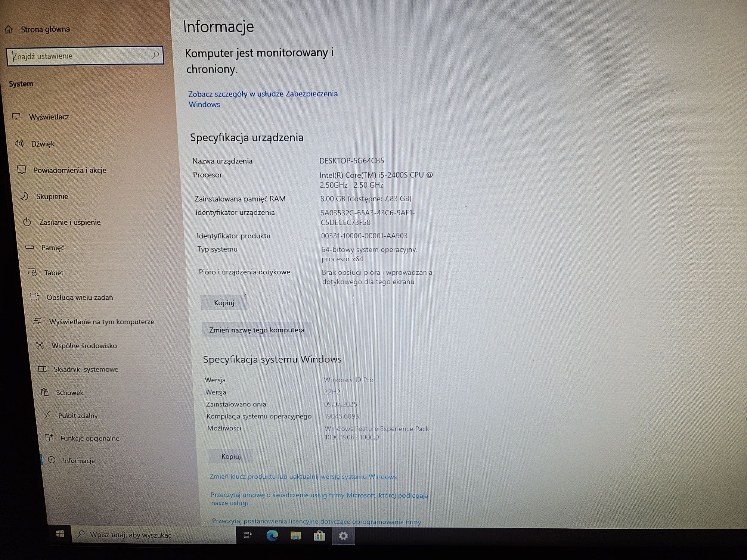The width and height of the screenshot is (747, 560).
Task: Launch Microsoft Edge from taskbar
Action: pyautogui.click(x=272, y=536)
